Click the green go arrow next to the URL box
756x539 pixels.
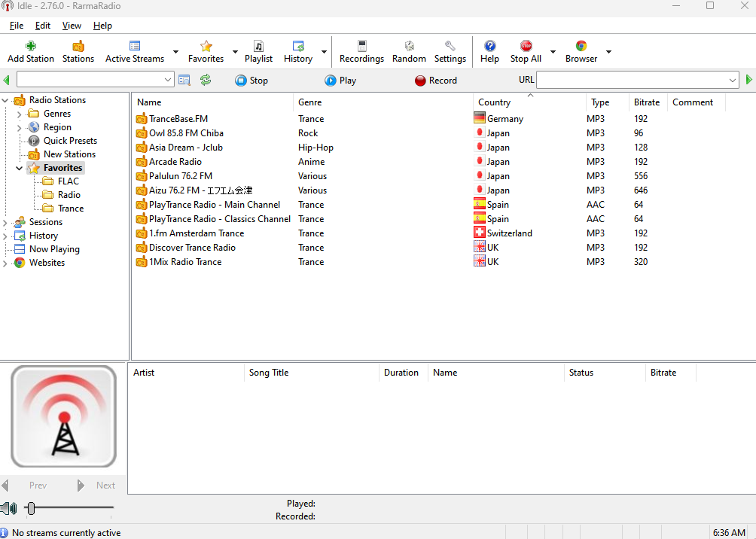pos(748,80)
